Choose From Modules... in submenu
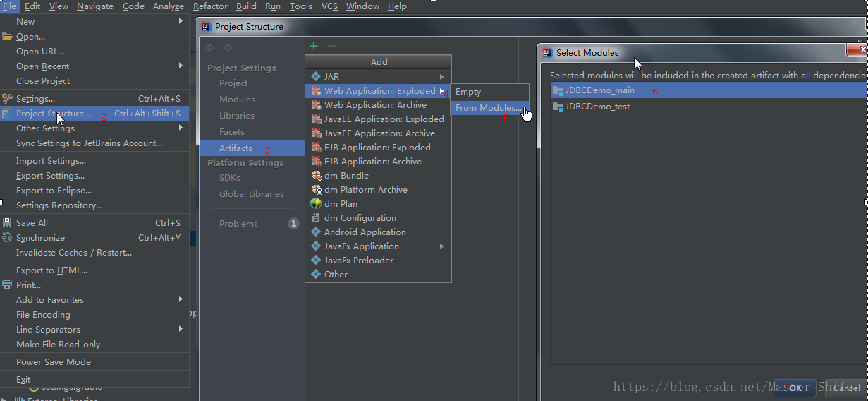Image resolution: width=868 pixels, height=401 pixels. [489, 108]
